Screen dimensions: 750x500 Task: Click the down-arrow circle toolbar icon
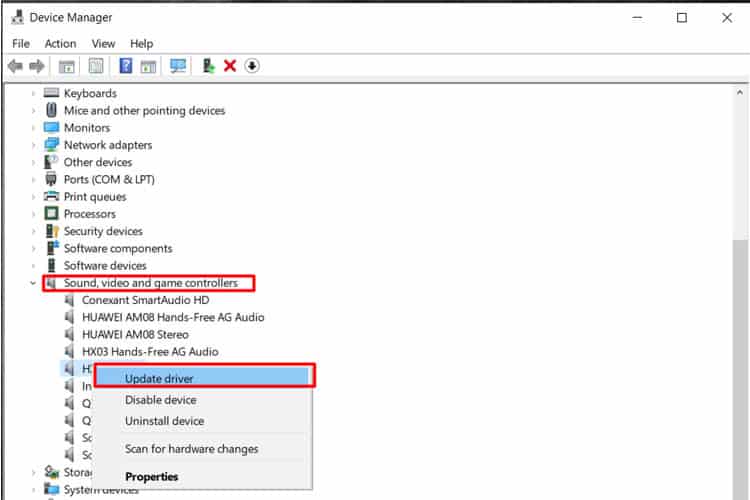[x=252, y=66]
